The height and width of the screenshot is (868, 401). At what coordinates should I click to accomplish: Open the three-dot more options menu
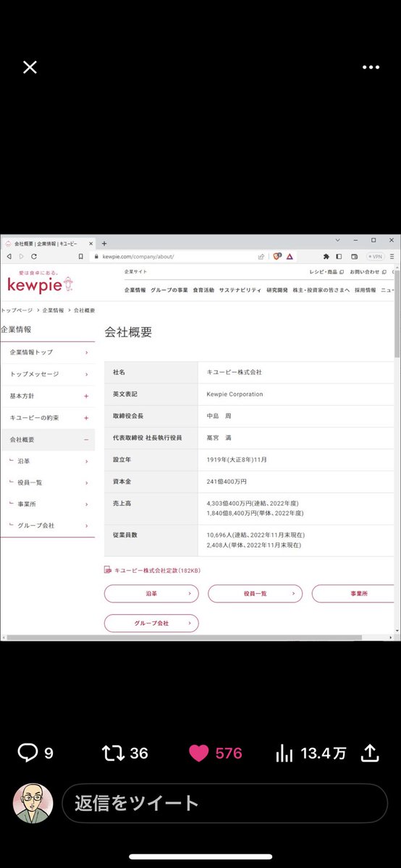tap(371, 67)
